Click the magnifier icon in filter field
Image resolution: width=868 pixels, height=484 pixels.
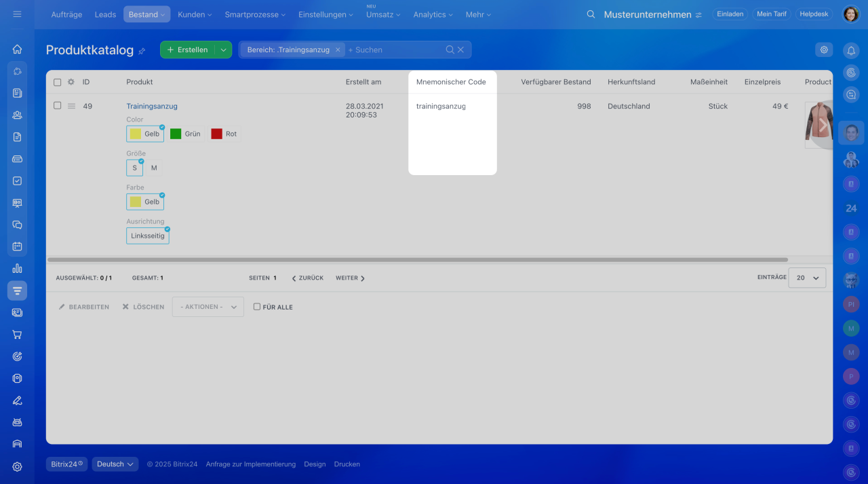click(450, 50)
